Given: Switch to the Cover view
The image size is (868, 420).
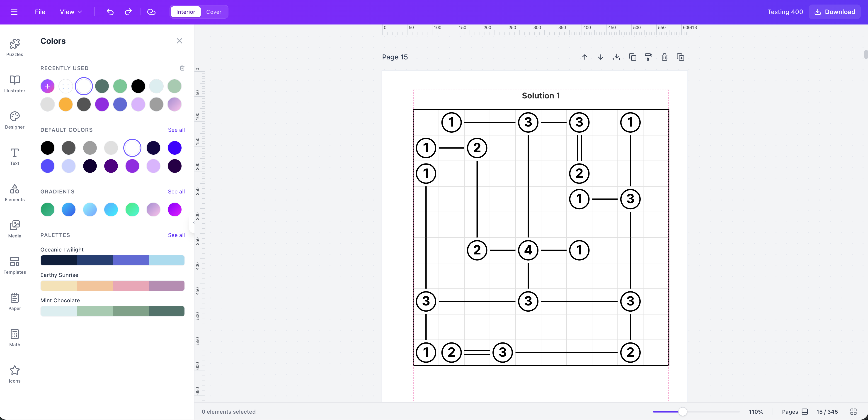Looking at the screenshot, I should pos(214,12).
